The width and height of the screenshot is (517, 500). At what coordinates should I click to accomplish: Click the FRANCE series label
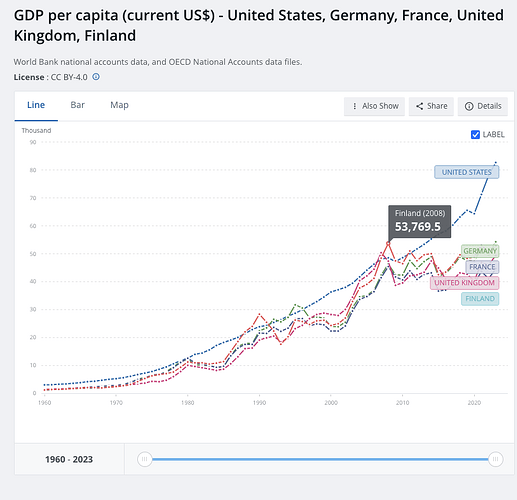pyautogui.click(x=482, y=267)
